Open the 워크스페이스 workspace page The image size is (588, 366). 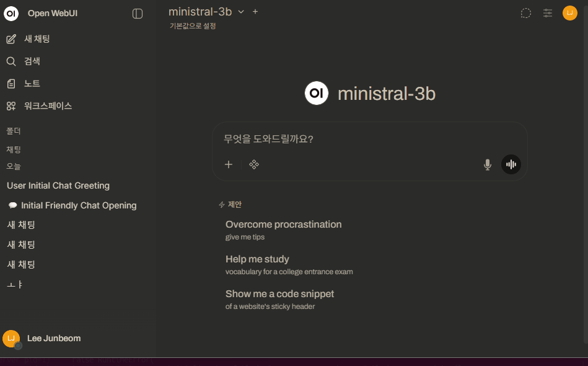click(x=48, y=106)
